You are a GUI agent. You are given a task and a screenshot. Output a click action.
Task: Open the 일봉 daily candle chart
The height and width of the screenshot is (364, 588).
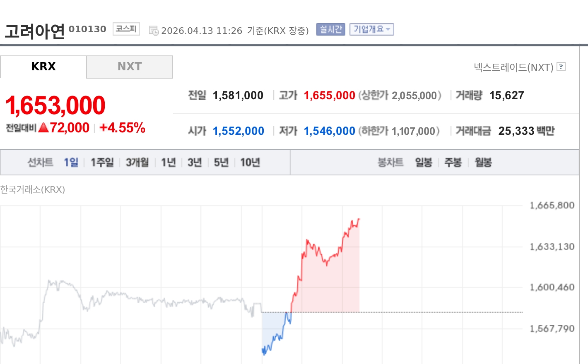(424, 162)
